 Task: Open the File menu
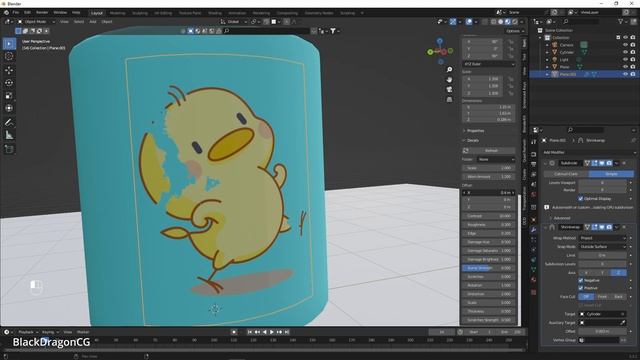(x=16, y=13)
